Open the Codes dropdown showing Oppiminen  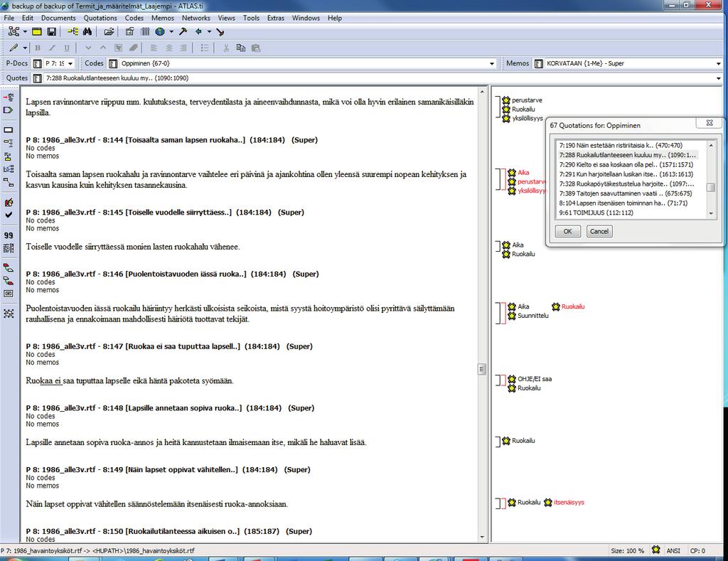click(x=492, y=63)
